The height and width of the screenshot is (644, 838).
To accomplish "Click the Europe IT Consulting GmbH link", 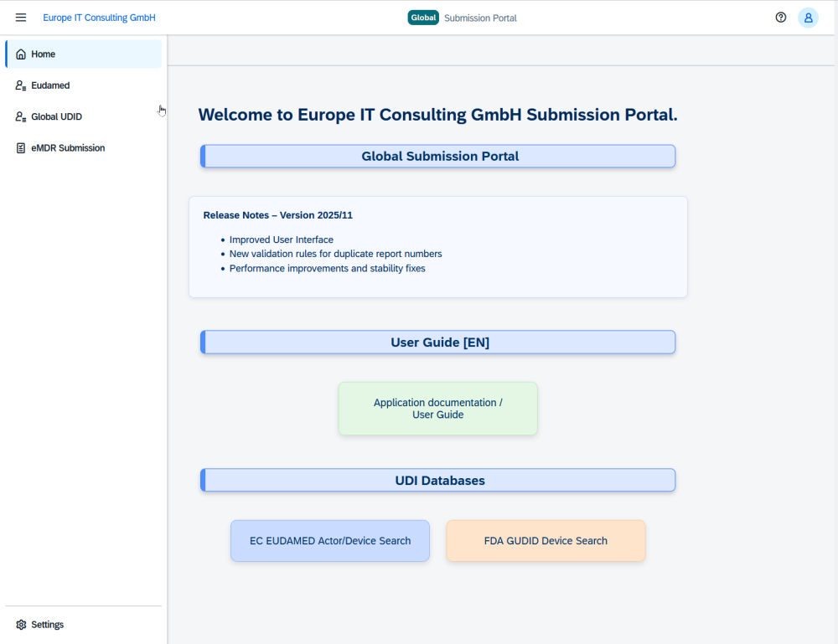I will pos(99,17).
